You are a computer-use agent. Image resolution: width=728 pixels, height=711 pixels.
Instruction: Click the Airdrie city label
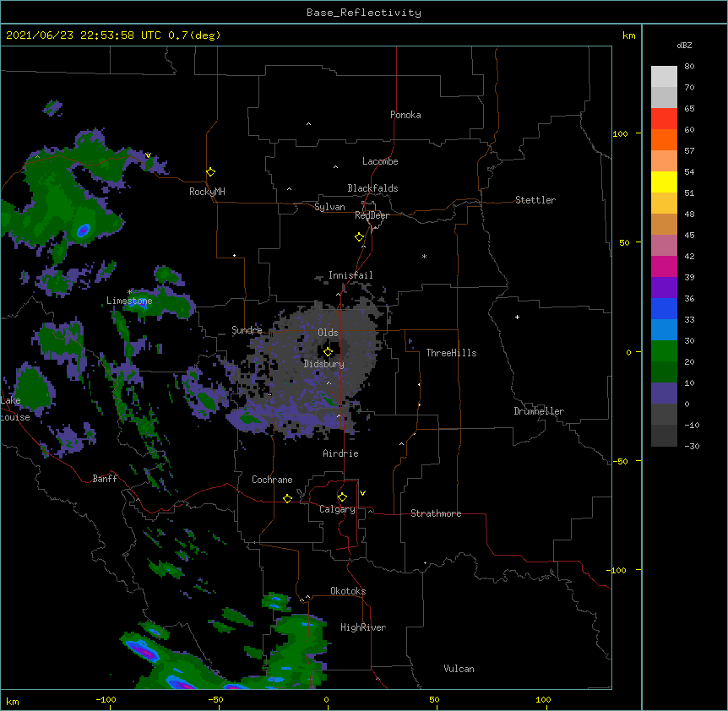point(340,453)
